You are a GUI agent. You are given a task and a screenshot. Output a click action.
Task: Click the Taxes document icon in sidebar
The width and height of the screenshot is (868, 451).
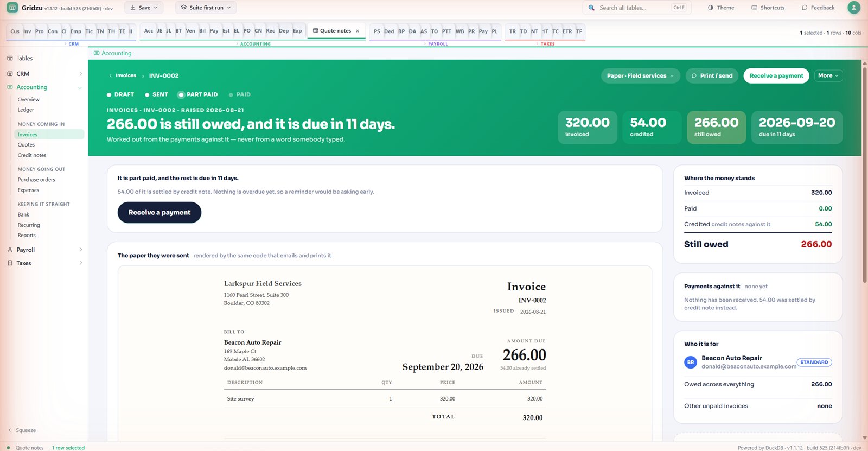coord(10,263)
